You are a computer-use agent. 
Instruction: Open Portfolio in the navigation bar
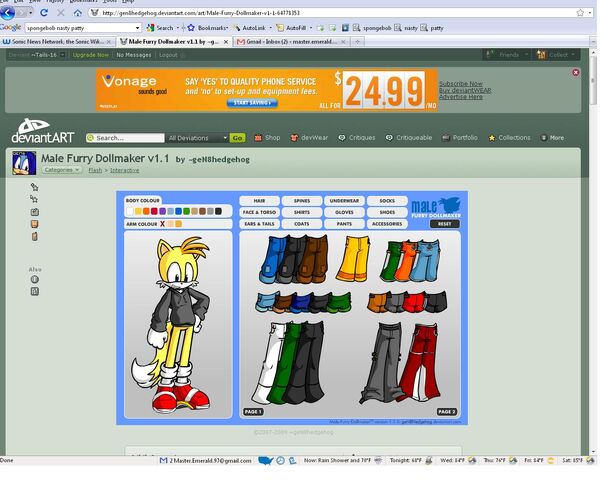(460, 138)
